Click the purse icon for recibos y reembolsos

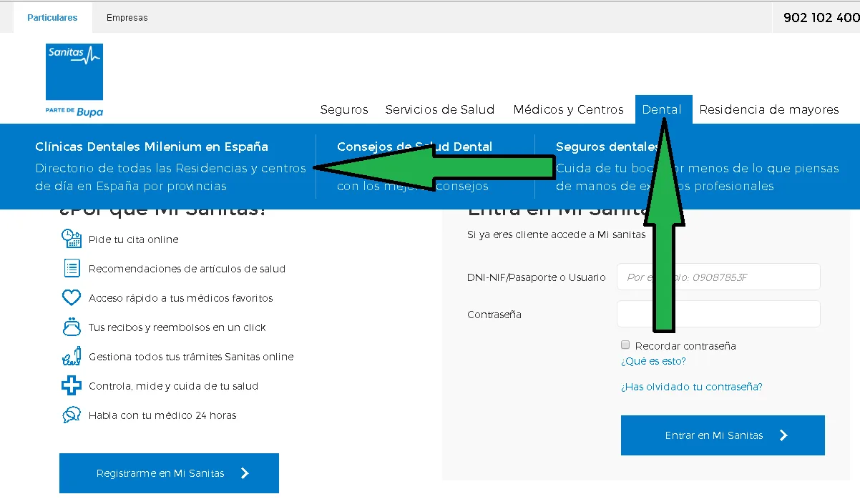click(71, 327)
